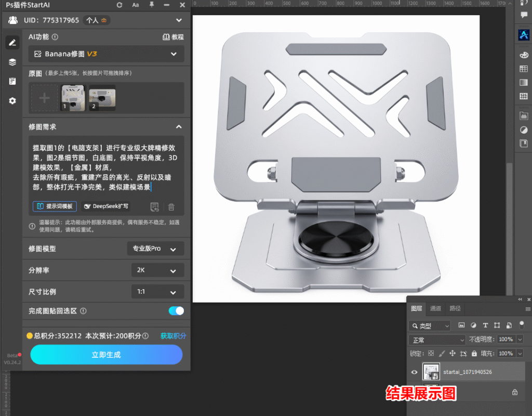The image size is (532, 416).
Task: Click info icon next to 本次预计积分
Action: 145,336
